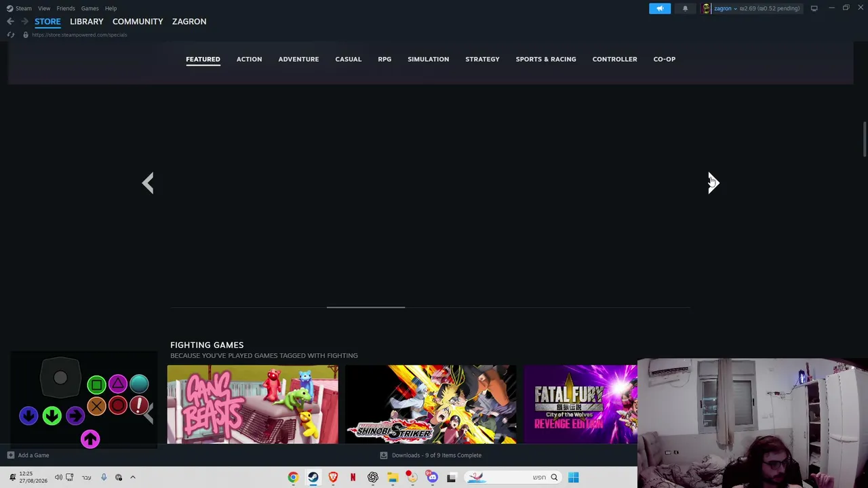Switch Steam to Big Picture mode

[814, 8]
